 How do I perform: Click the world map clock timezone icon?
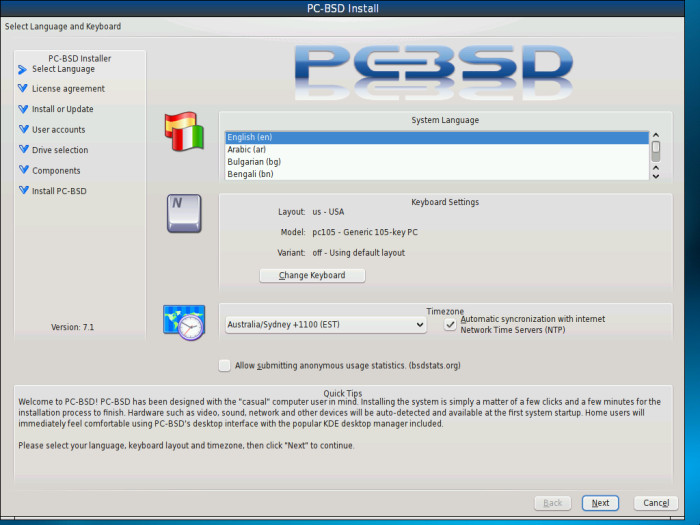(184, 323)
